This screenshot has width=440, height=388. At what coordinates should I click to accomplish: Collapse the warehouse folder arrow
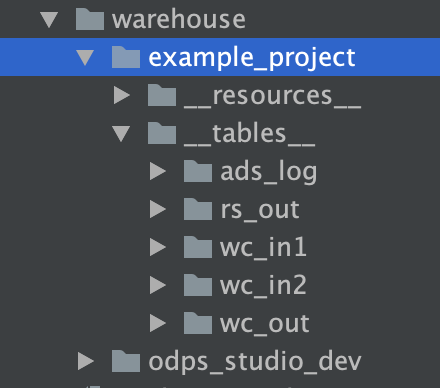[49, 20]
